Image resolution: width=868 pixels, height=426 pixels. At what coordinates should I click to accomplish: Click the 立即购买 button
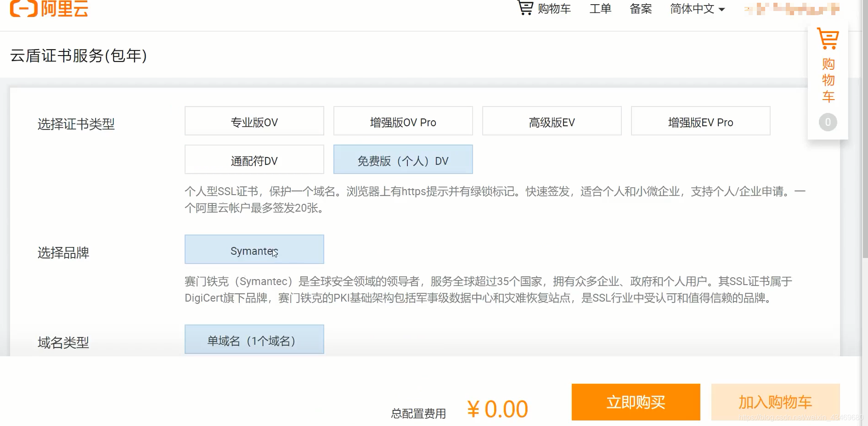click(636, 402)
